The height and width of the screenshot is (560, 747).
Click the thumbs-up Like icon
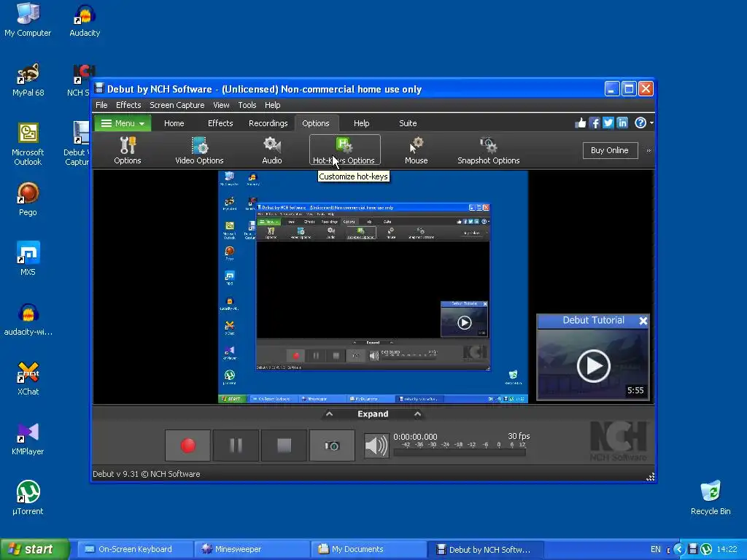click(580, 122)
